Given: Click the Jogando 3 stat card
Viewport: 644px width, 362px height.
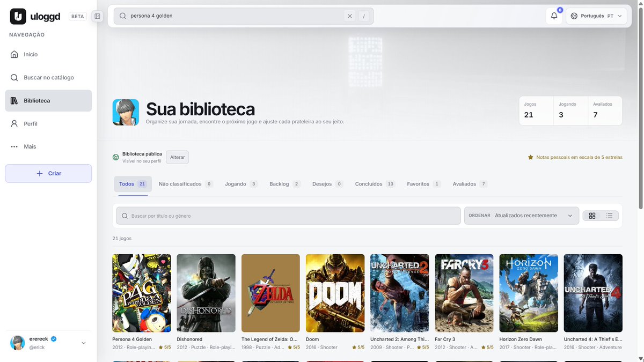Looking at the screenshot, I should (570, 110).
